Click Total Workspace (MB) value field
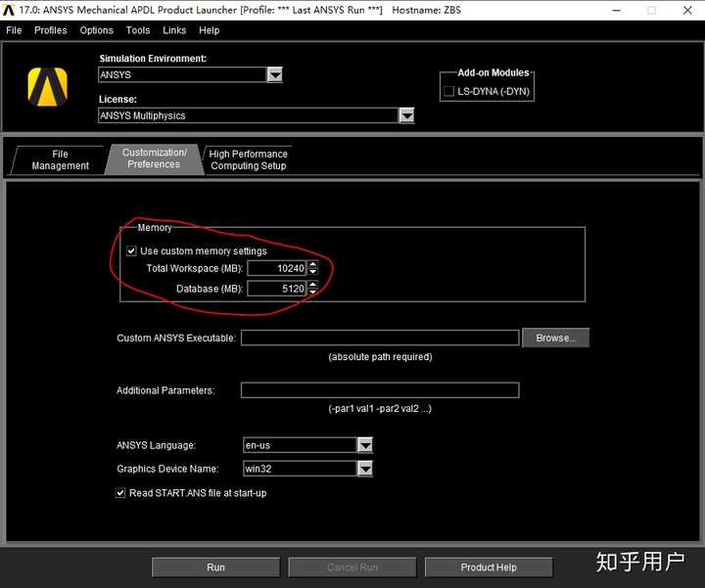 (x=277, y=268)
